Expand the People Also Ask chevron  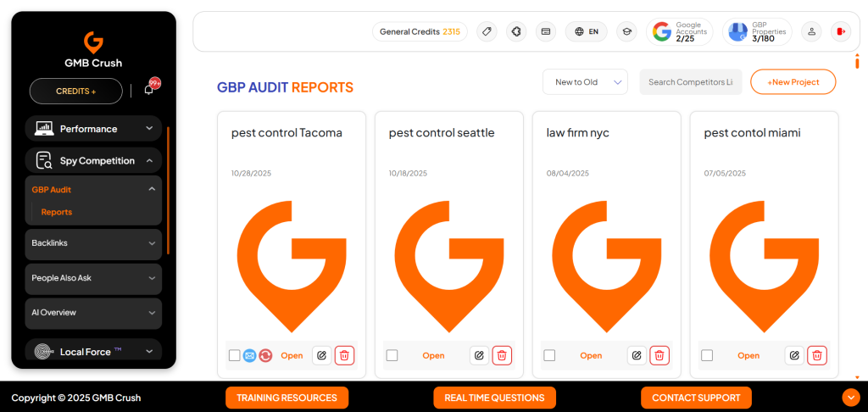click(153, 278)
